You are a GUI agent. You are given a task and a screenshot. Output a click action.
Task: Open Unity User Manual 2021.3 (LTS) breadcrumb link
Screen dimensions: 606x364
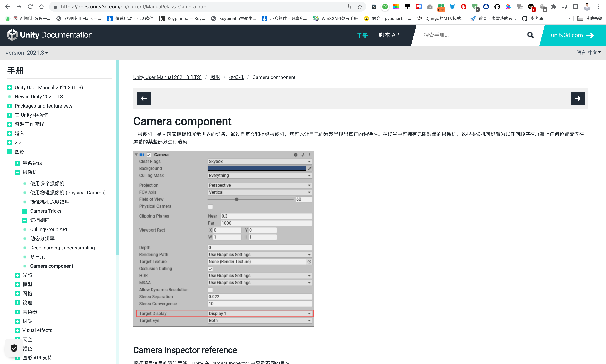167,77
